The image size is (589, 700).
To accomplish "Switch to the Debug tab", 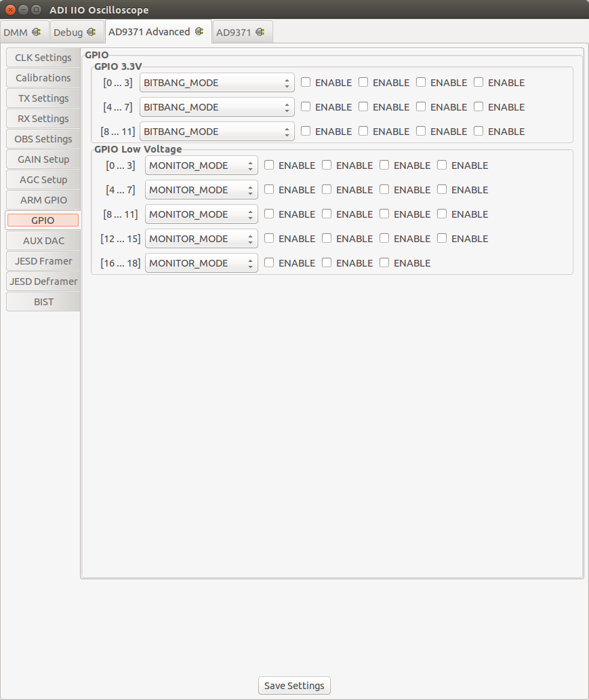I will (71, 31).
